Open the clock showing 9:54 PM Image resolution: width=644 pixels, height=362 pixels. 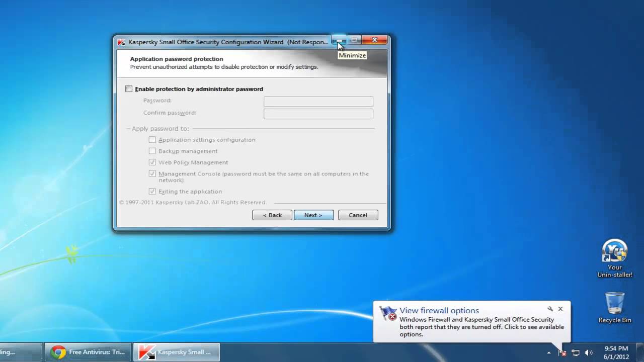(616, 352)
